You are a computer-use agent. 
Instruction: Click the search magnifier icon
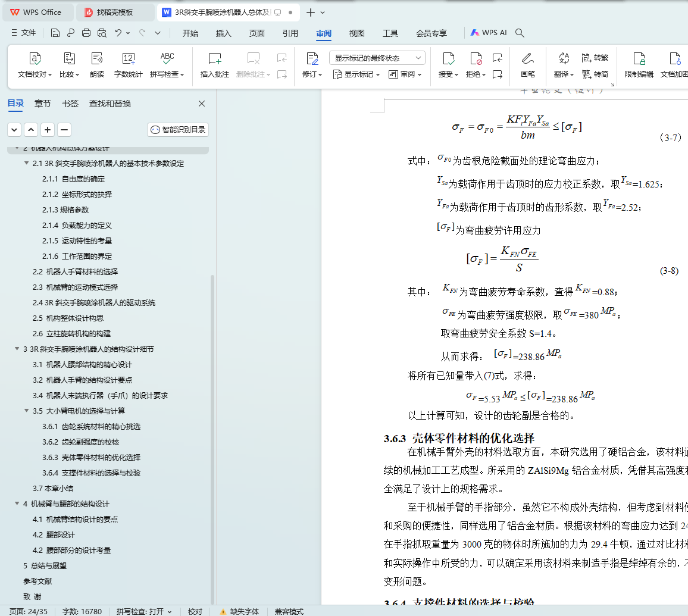[x=520, y=33]
